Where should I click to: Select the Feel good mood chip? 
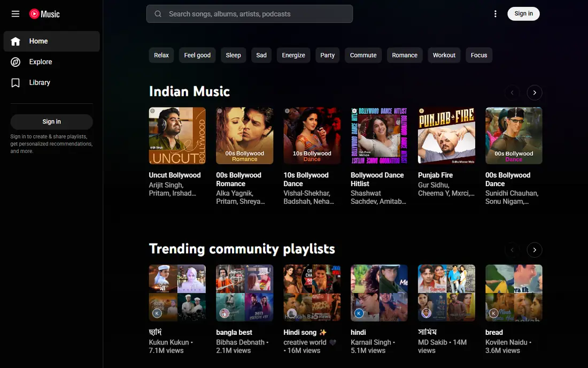click(197, 55)
